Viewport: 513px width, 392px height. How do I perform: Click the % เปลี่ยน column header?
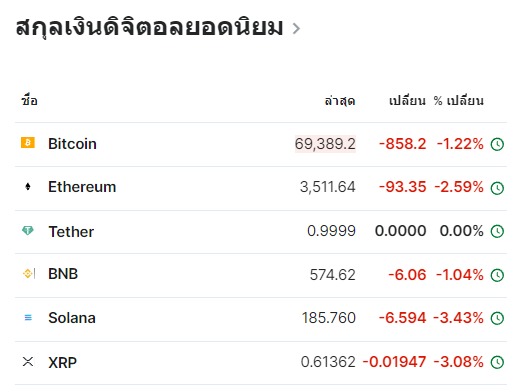click(458, 100)
